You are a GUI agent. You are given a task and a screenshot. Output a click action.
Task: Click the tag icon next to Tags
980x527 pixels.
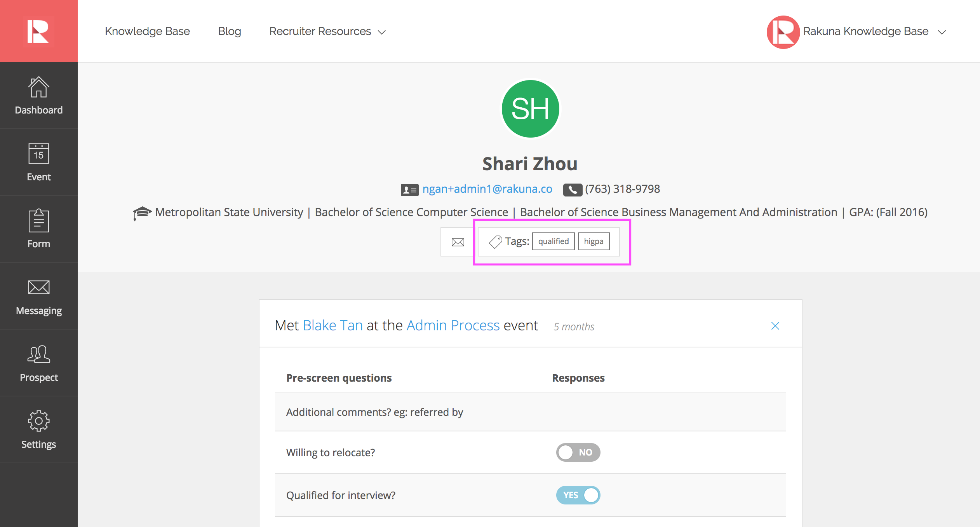pos(495,242)
